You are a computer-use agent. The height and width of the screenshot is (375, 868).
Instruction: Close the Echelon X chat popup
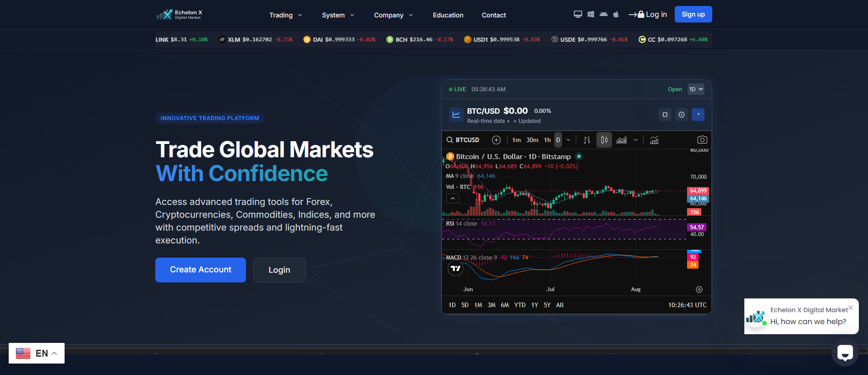point(851,308)
